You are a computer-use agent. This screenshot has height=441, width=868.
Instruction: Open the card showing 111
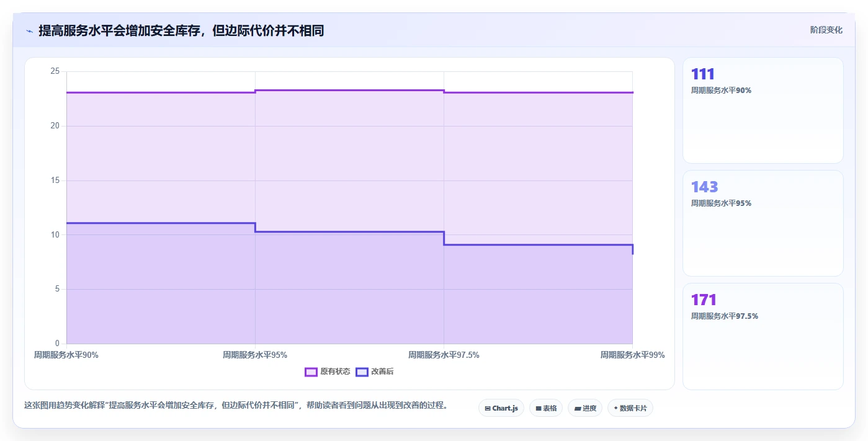(763, 110)
